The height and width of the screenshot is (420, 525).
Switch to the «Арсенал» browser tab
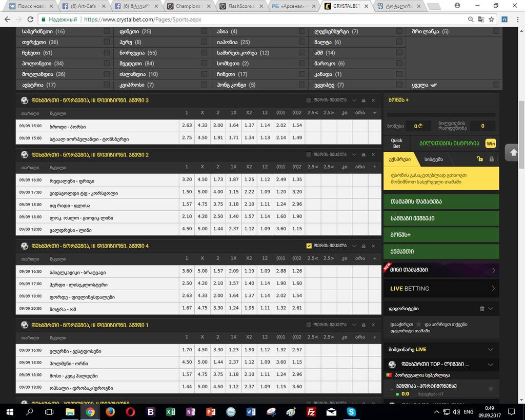[x=293, y=6]
